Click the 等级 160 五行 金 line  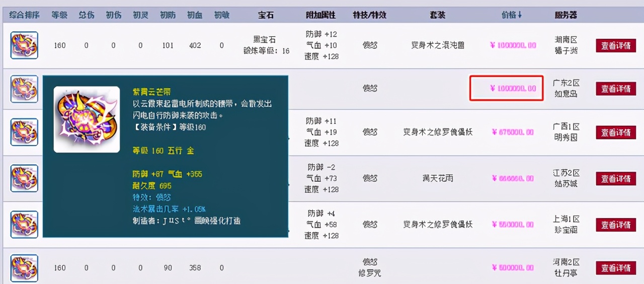(x=163, y=151)
